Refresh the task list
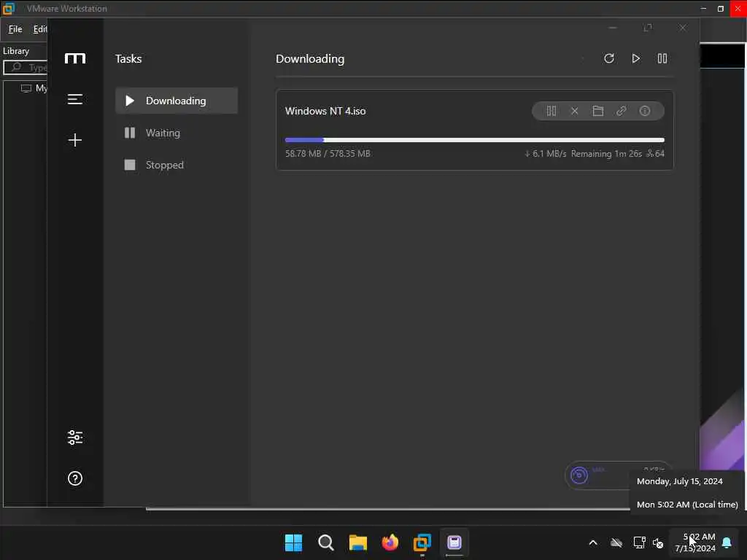The image size is (747, 560). pos(609,58)
